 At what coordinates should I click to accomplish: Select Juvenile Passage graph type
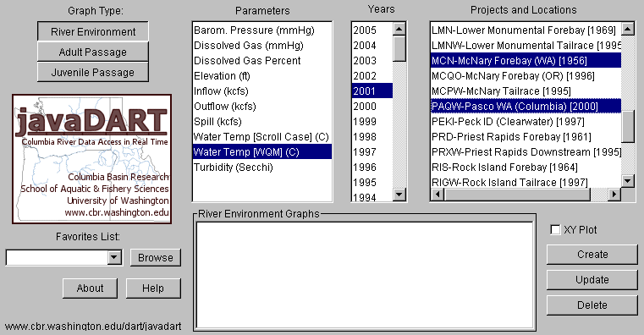(x=93, y=73)
